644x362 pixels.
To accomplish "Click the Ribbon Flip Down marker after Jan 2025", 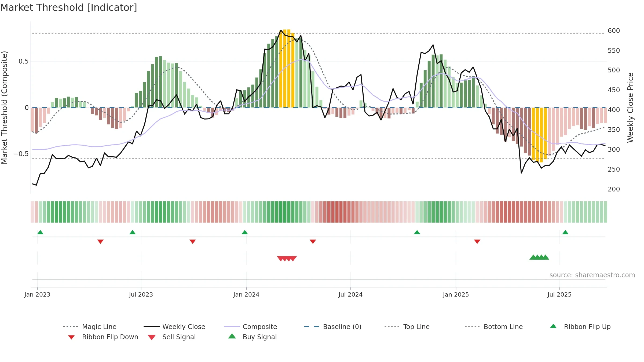I will (x=477, y=242).
